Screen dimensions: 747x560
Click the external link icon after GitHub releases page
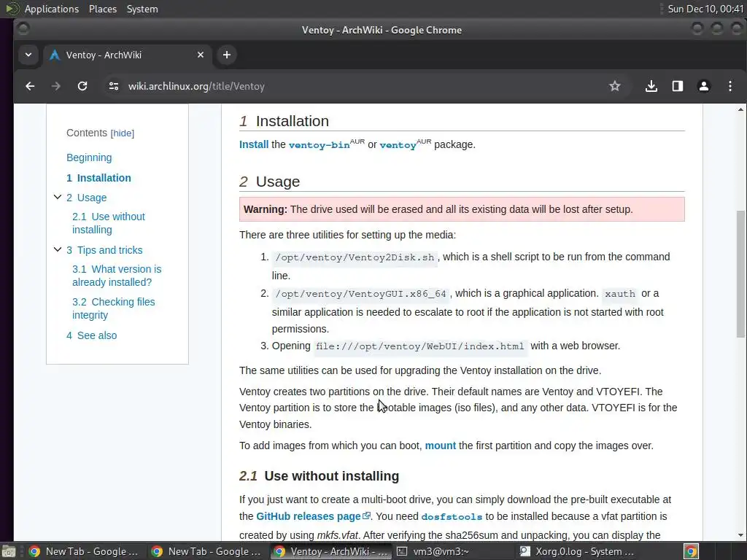coord(366,516)
